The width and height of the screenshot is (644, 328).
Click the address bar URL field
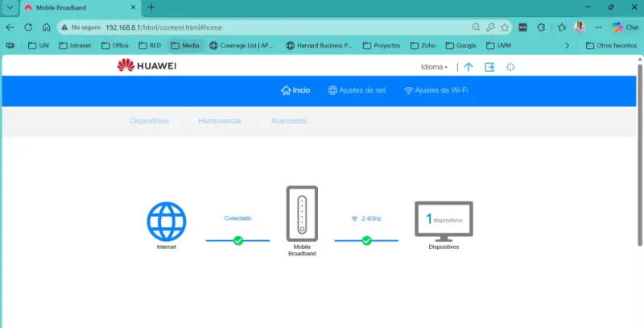tap(283, 27)
